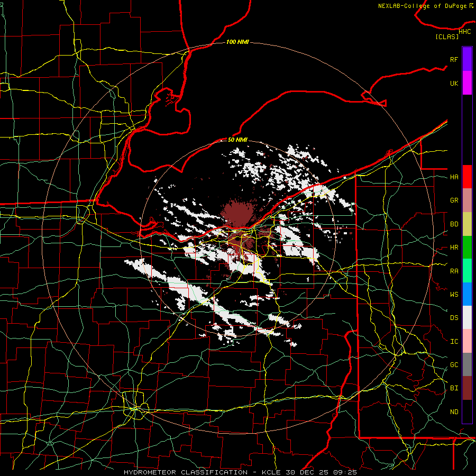Image resolution: width=476 pixels, height=476 pixels.
Task: Click the ND black legend swatch
Action: (x=467, y=411)
